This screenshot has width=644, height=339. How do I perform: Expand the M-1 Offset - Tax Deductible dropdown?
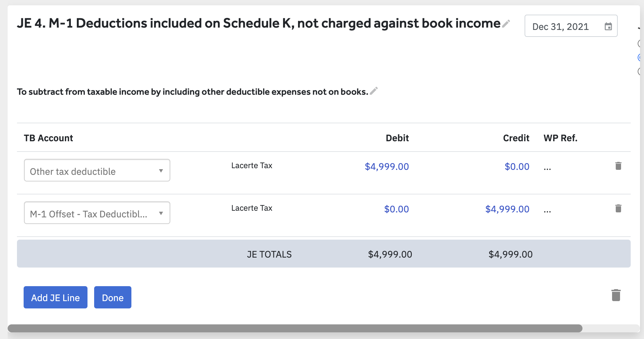(x=97, y=213)
